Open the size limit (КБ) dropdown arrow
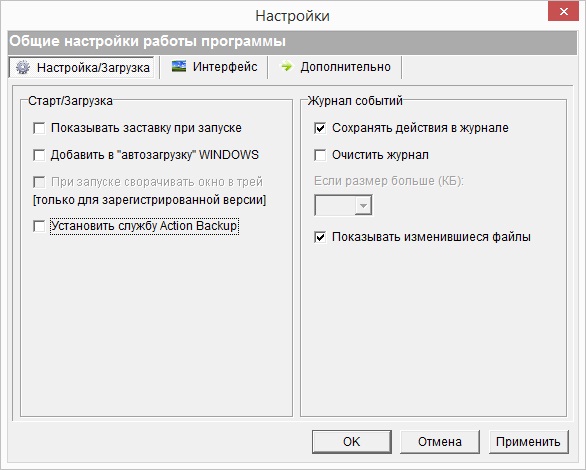Image resolution: width=586 pixels, height=470 pixels. click(363, 205)
